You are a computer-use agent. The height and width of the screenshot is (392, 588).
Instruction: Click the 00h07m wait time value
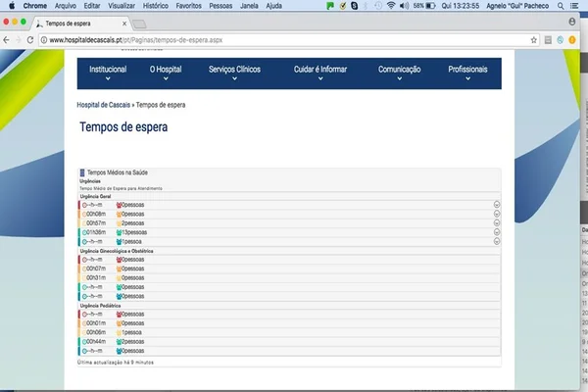(96, 269)
